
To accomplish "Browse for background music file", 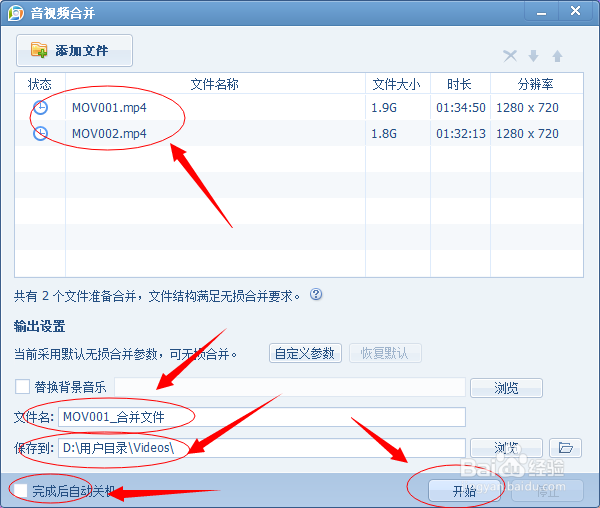I will coord(506,388).
